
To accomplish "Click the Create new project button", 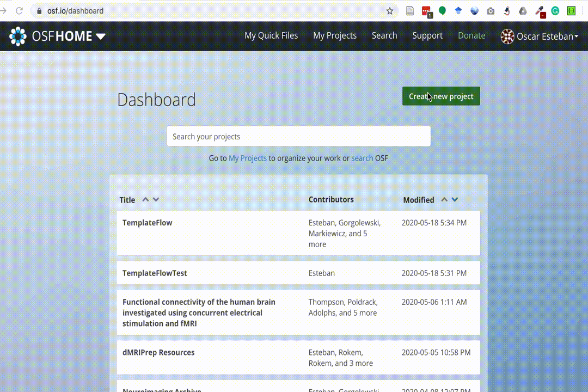I will point(441,96).
